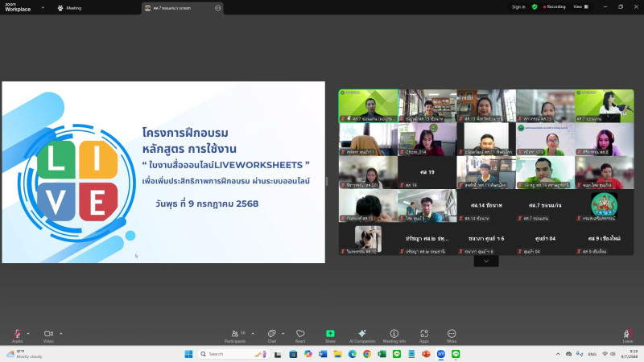Open the Zoom Workplace dropdown arrow
Screen dimensions: 644x362
[43, 7]
